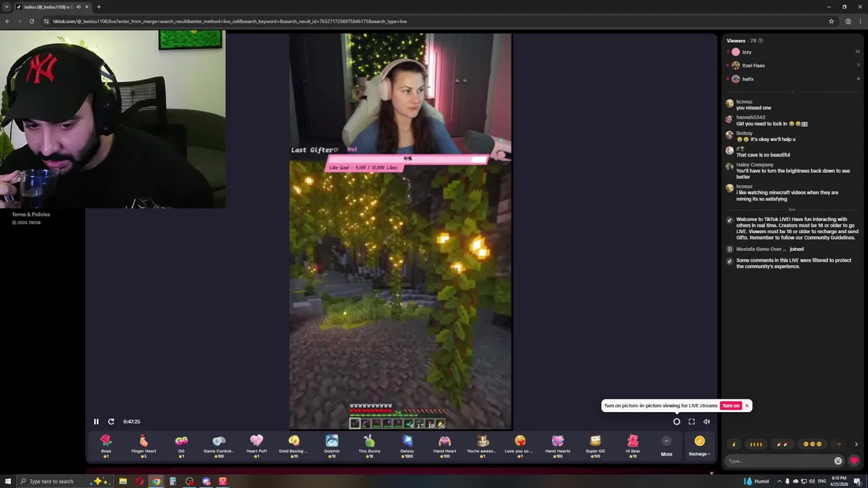Send the three smiley faces quick reaction
The image size is (868, 488).
click(812, 445)
